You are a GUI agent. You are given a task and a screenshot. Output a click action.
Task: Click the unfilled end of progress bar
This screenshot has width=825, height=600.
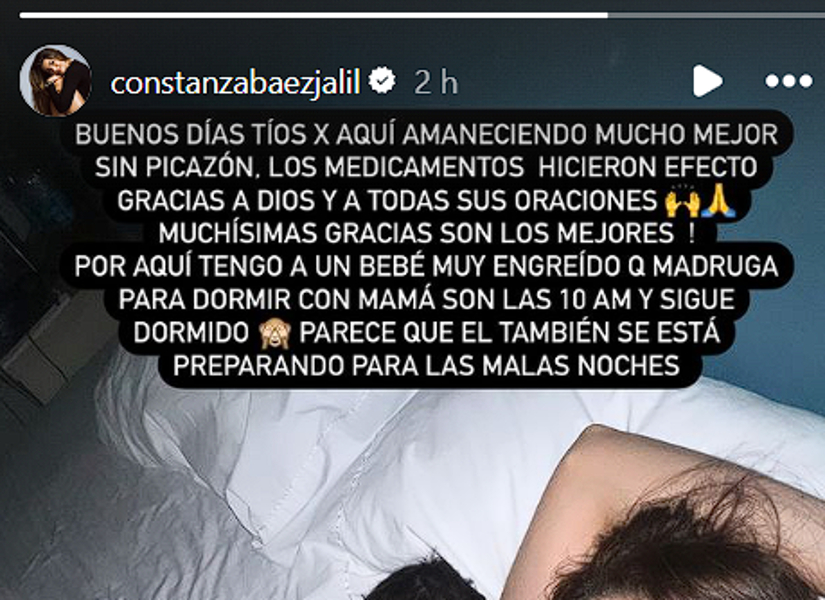tap(716, 15)
